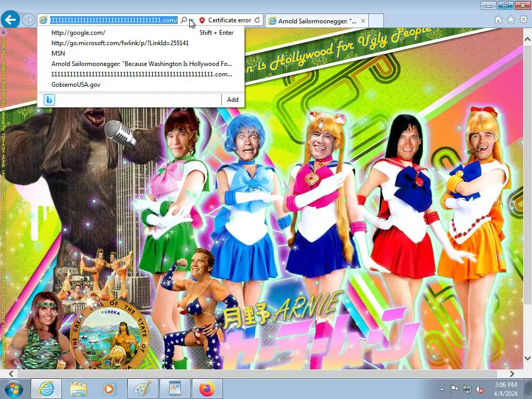Collapse the address bar autocomplete dropdown arrow

[192, 20]
